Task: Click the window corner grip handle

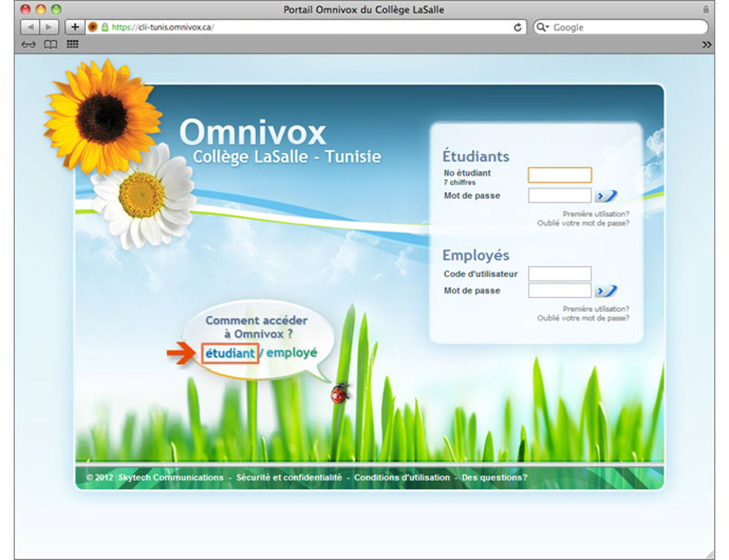Action: (x=709, y=554)
